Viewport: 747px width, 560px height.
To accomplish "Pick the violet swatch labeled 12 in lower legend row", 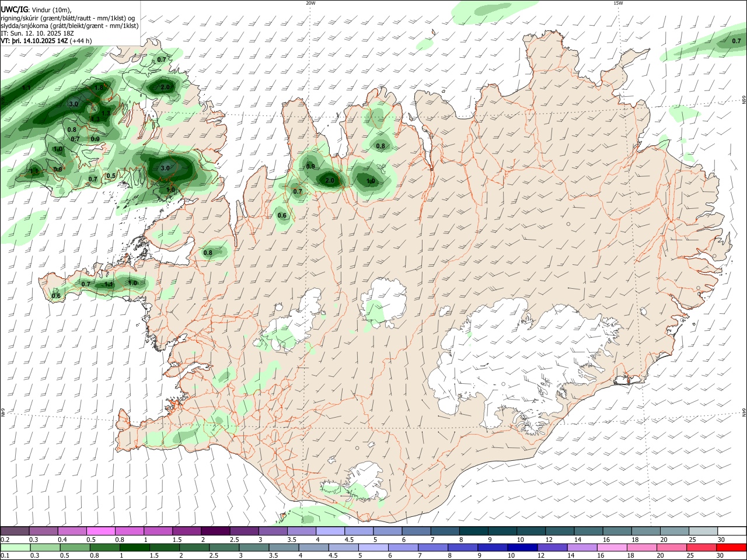I will click(x=553, y=547).
